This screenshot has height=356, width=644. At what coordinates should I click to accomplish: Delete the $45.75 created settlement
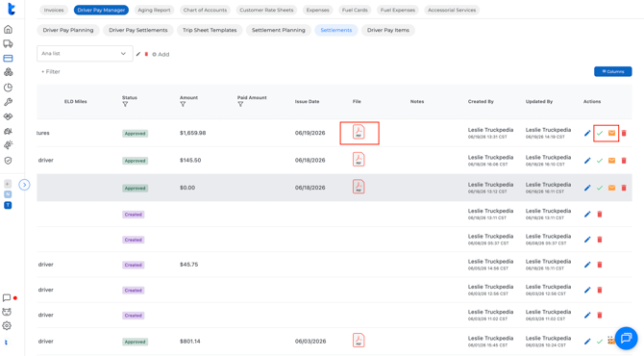600,265
